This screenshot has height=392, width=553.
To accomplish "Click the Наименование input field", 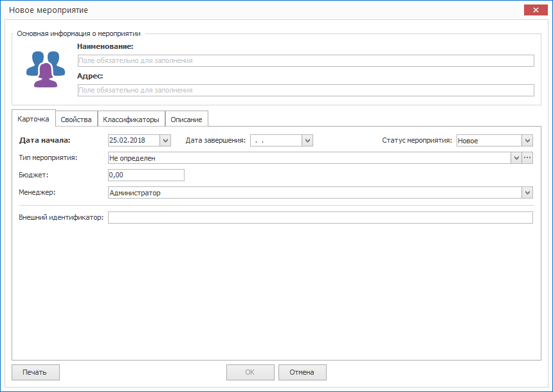I will click(306, 60).
